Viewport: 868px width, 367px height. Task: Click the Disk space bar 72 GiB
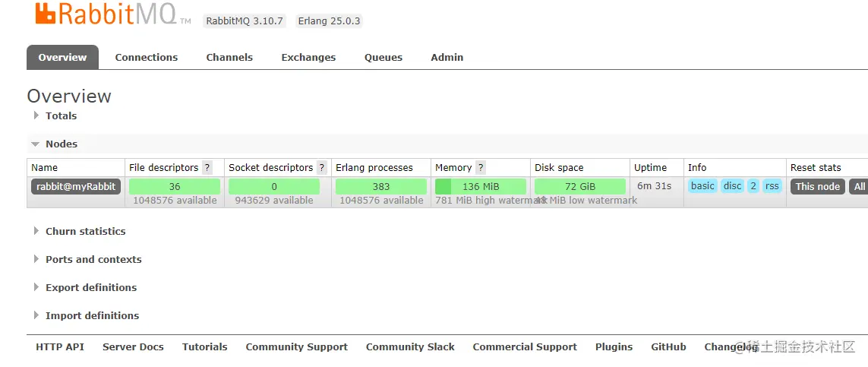[x=579, y=187]
